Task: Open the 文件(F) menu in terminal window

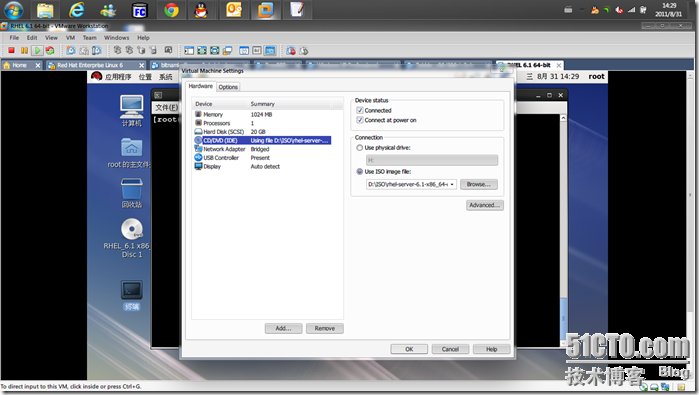Action: click(166, 107)
